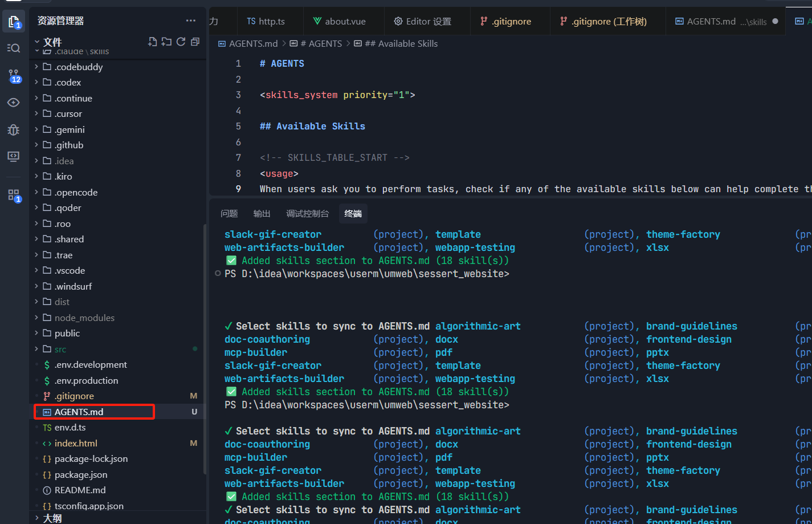Click the New Folder icon in explorer header
This screenshot has width=812, height=524.
[x=166, y=42]
